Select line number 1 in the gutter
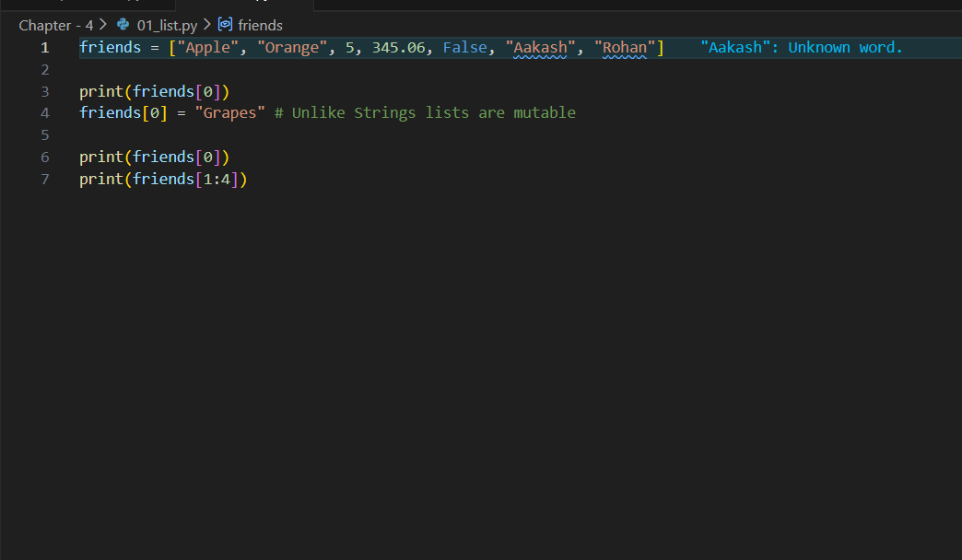Screen dimensions: 962x560 click(44, 47)
